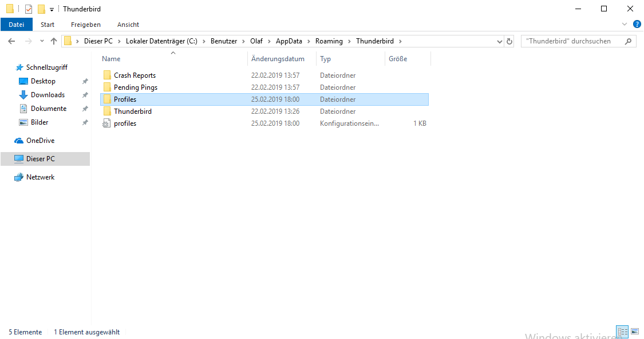Open the Help question mark icon
This screenshot has width=644, height=339.
click(637, 24)
